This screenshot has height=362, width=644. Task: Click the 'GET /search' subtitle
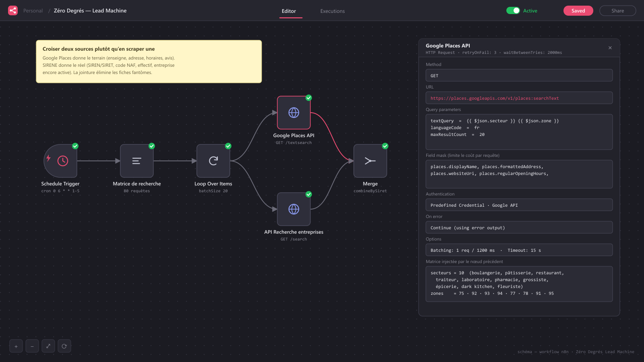pyautogui.click(x=294, y=239)
